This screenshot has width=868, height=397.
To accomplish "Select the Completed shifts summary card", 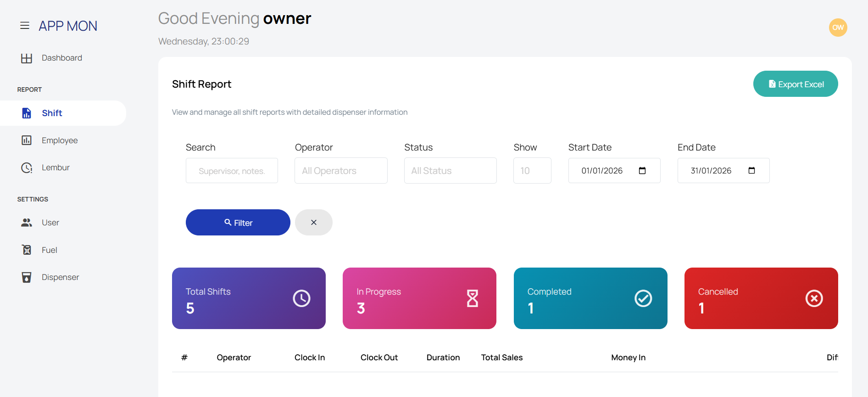I will click(x=590, y=298).
